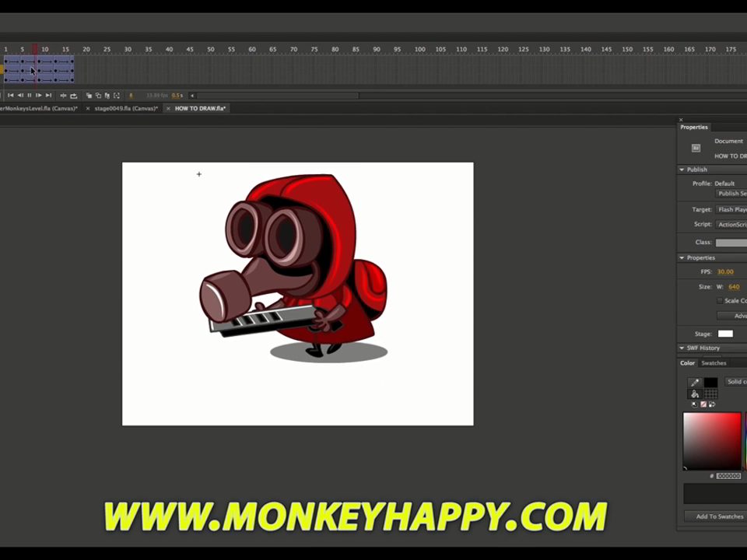747x560 pixels.
Task: Select the HOW TO DRAW.fla document tab
Action: 200,109
